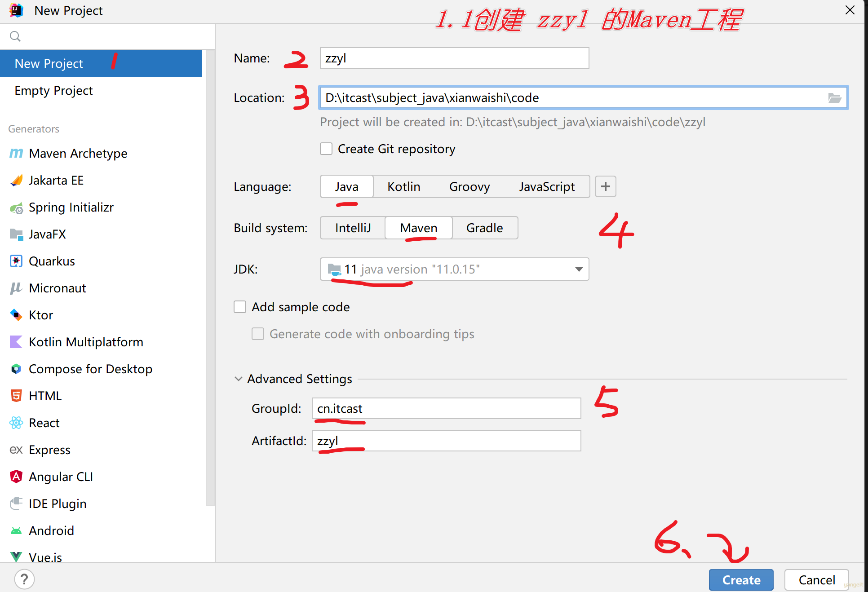This screenshot has height=592, width=868.
Task: Collapse the Advanced Settings section
Action: (x=239, y=379)
